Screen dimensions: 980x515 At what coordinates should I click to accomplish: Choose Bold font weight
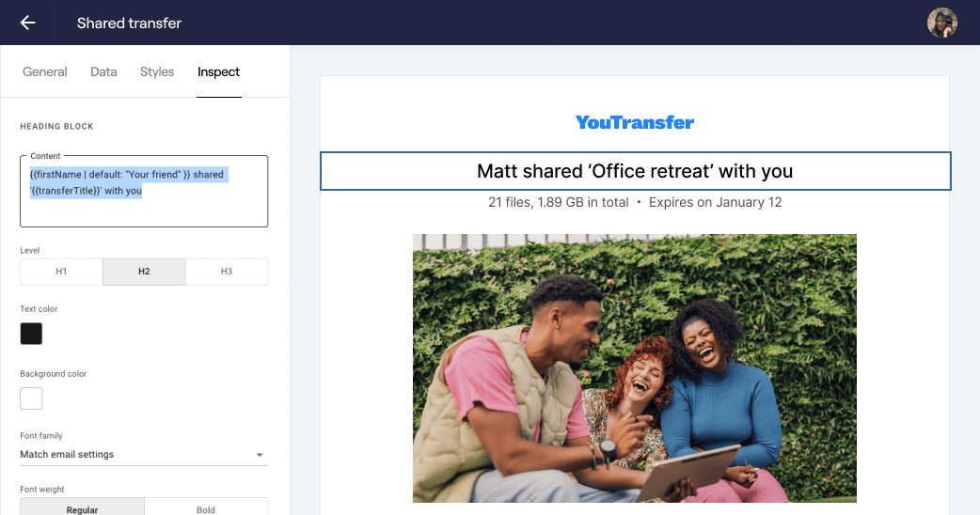click(x=206, y=508)
